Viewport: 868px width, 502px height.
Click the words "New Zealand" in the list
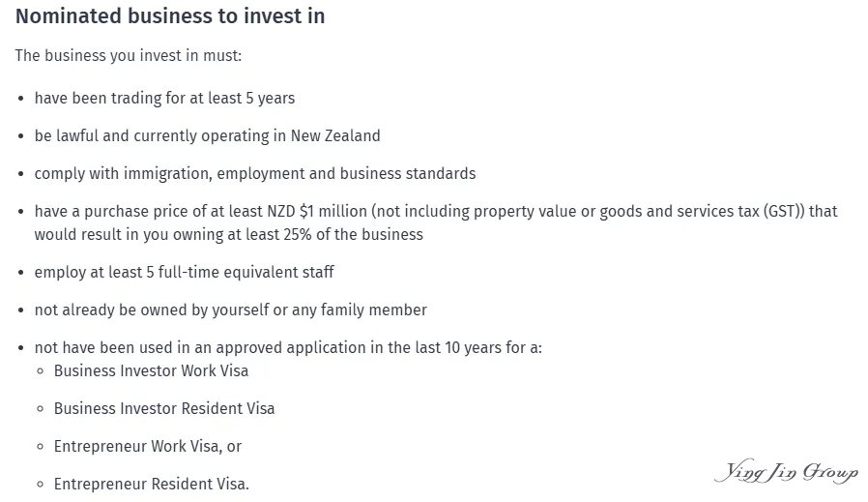point(335,135)
